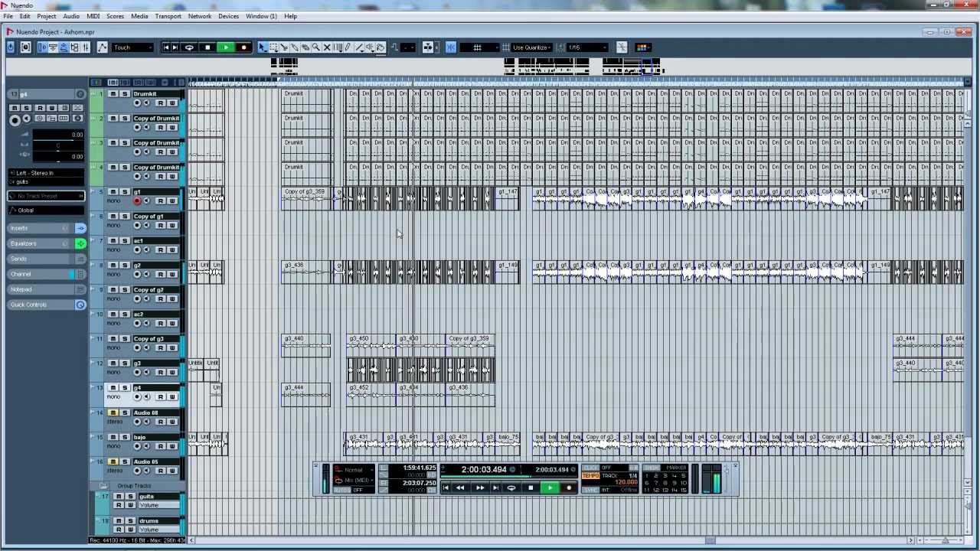
Task: Toggle the toolbar Cycle loop button
Action: 189,47
